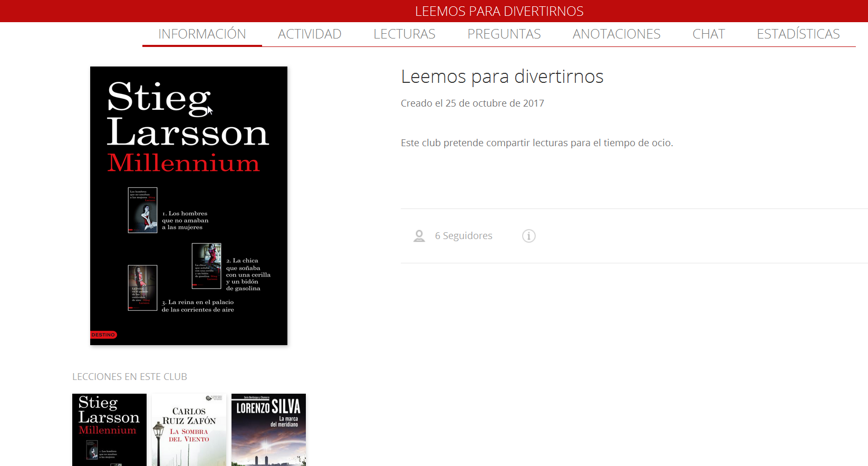Open the CHAT tab
Viewport: 868px width, 466px height.
click(709, 34)
